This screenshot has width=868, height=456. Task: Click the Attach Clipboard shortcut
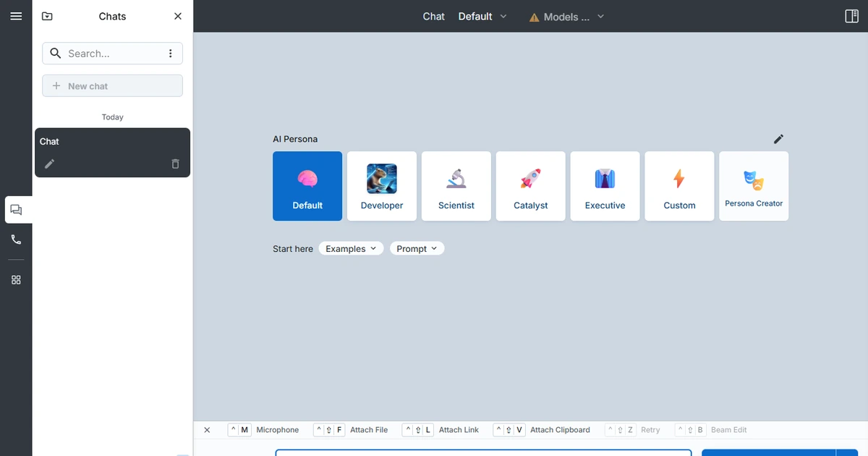[x=542, y=430]
